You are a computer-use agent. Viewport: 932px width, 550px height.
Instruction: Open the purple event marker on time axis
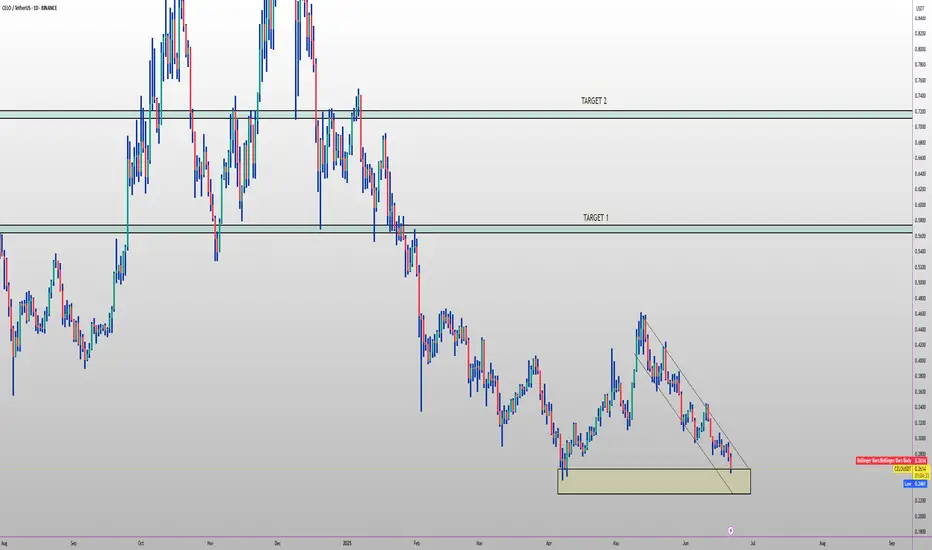tap(731, 530)
